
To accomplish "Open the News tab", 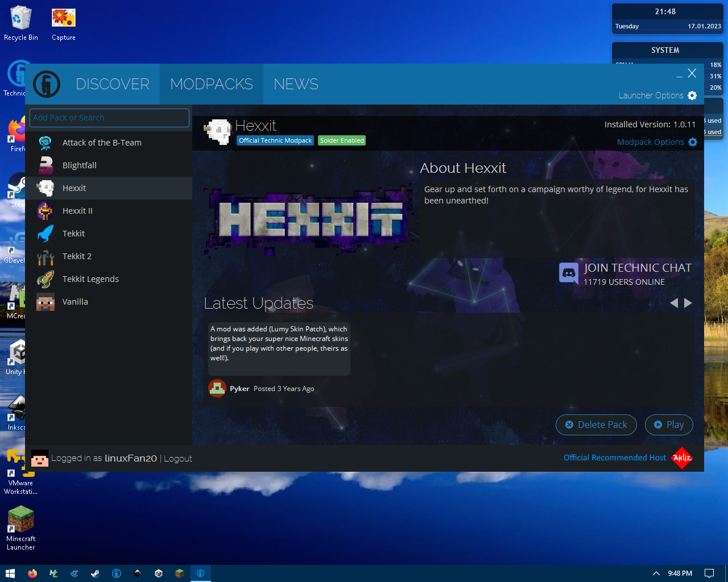I will coord(296,84).
